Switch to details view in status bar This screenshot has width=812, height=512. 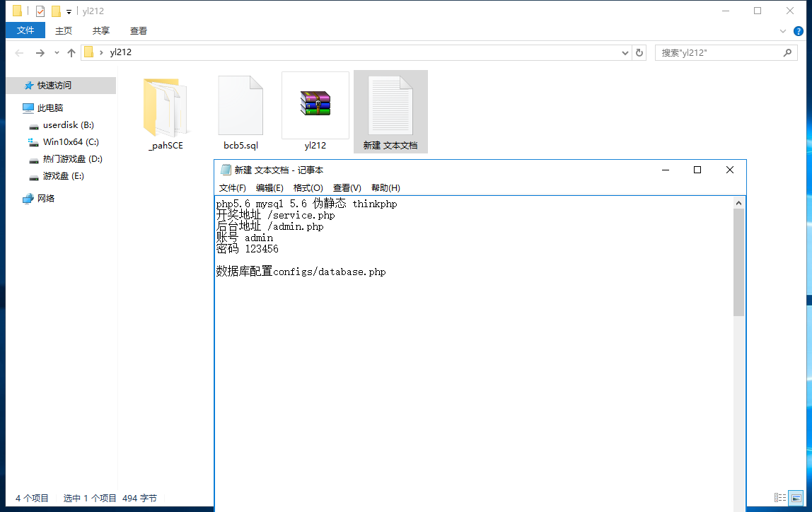click(780, 498)
